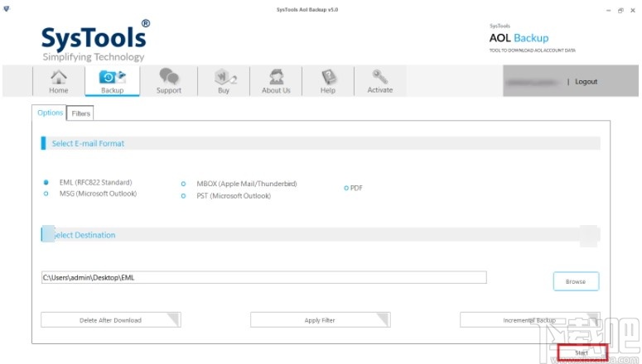Select EML (RFC822 Standard) format

tap(46, 182)
